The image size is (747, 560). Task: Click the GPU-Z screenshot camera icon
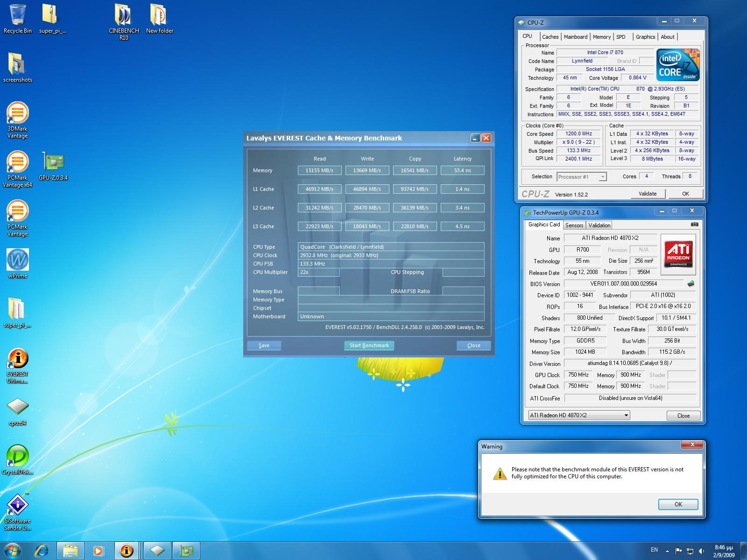(x=694, y=224)
